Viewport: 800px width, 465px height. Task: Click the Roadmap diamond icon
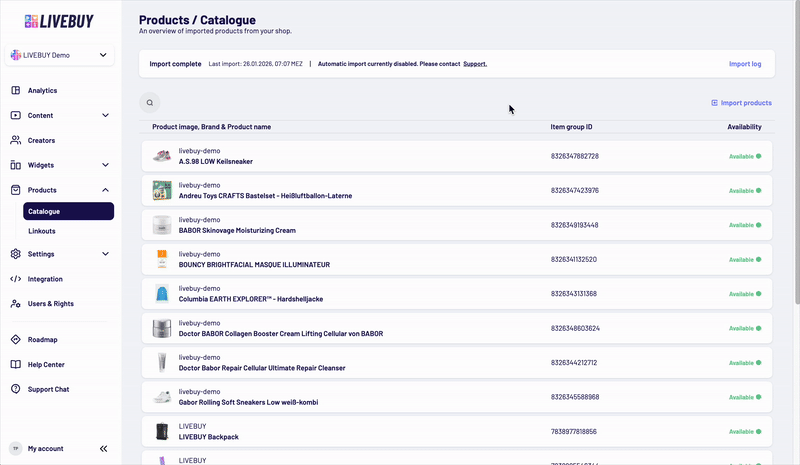pos(16,339)
